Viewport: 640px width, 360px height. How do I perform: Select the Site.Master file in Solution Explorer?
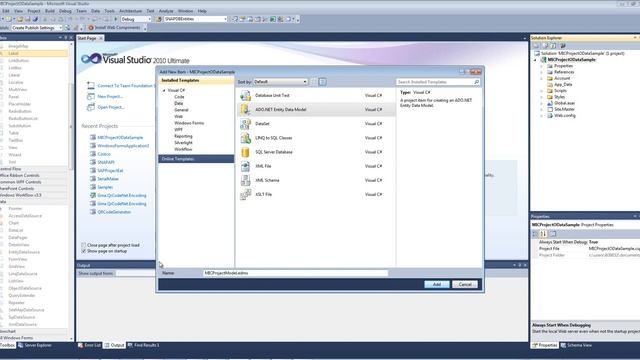(564, 109)
